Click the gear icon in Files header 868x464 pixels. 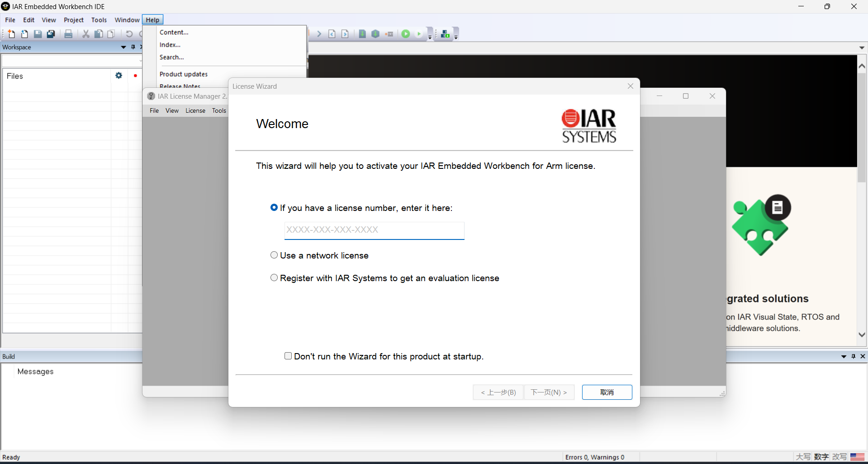tap(119, 76)
